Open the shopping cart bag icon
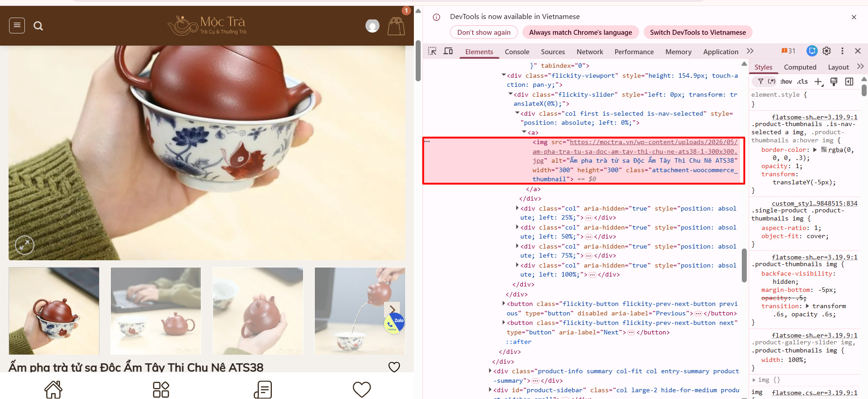The height and width of the screenshot is (399, 868). (396, 26)
